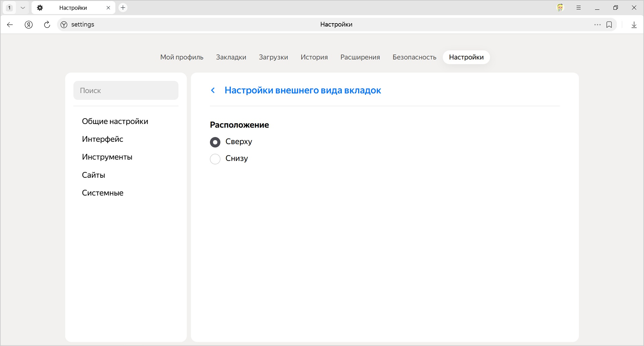Open downloads via the download arrow icon

(x=634, y=25)
